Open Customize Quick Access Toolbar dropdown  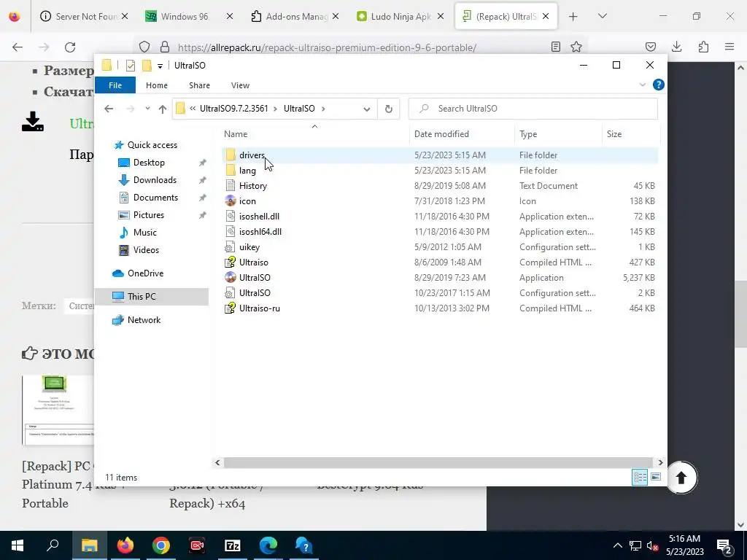coord(160,66)
